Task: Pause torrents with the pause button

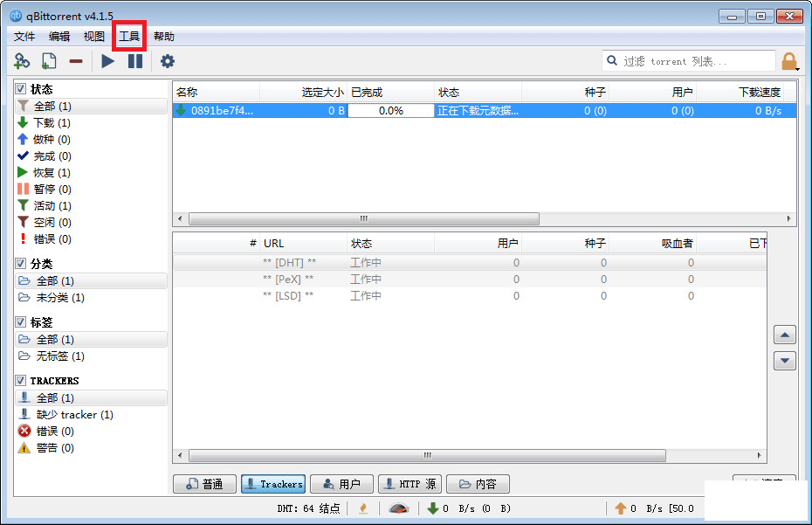Action: tap(135, 61)
